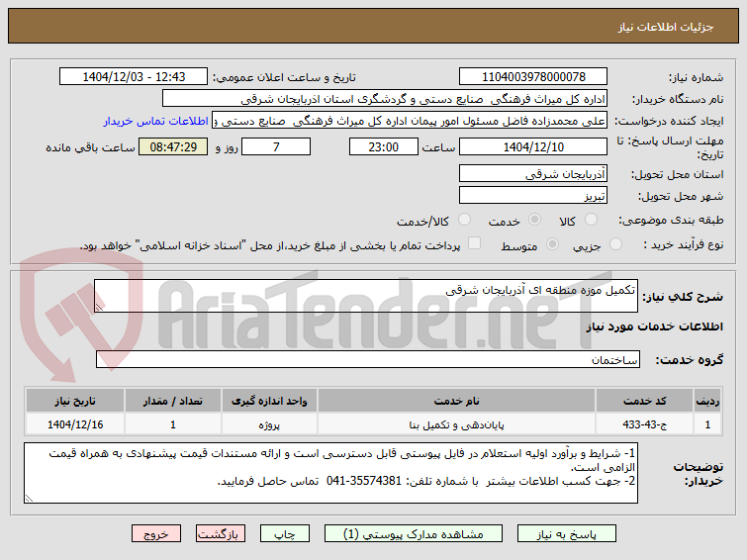The height and width of the screenshot is (560, 747).
Task: Click the row number cell 1
Action: pyautogui.click(x=707, y=424)
